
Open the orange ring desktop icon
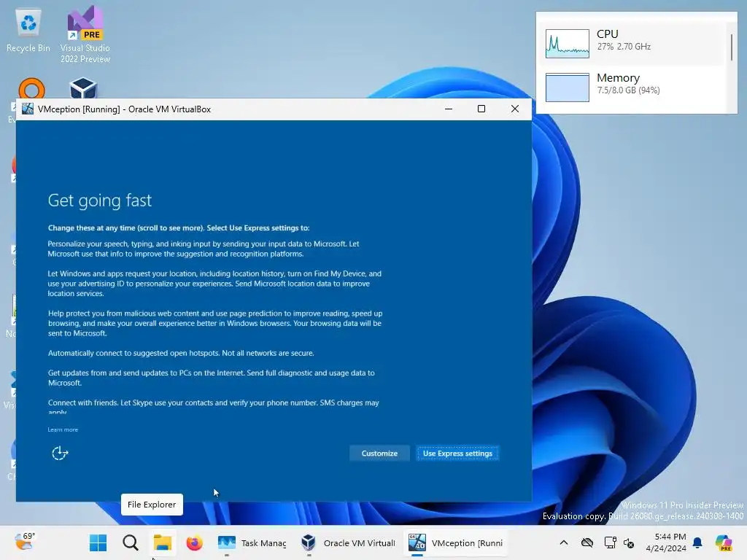[31, 88]
